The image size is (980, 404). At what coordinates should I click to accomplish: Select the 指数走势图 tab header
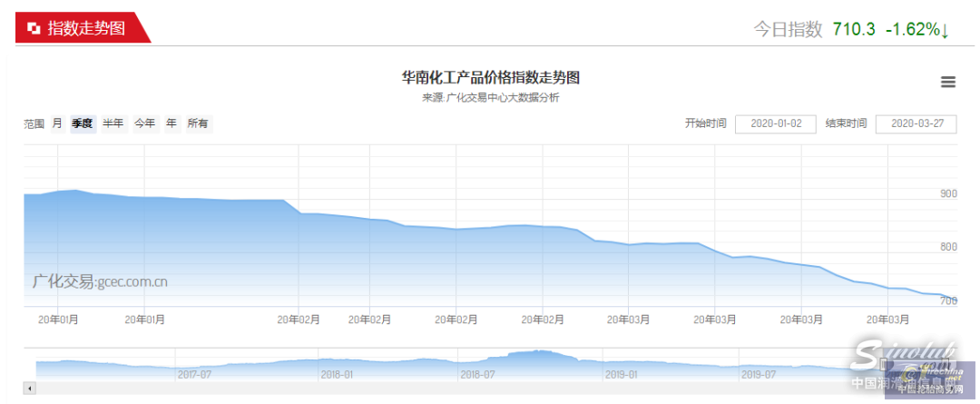point(86,28)
